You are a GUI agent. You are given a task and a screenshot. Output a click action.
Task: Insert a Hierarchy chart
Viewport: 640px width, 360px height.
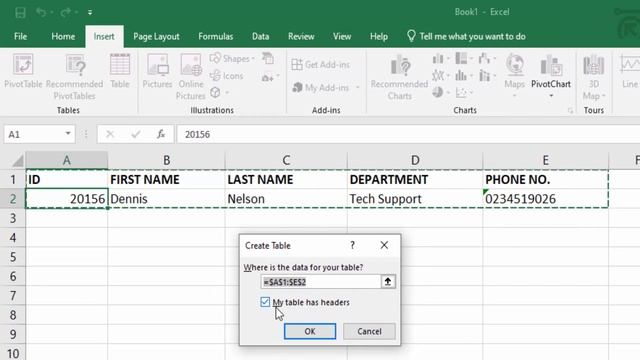tap(464, 58)
